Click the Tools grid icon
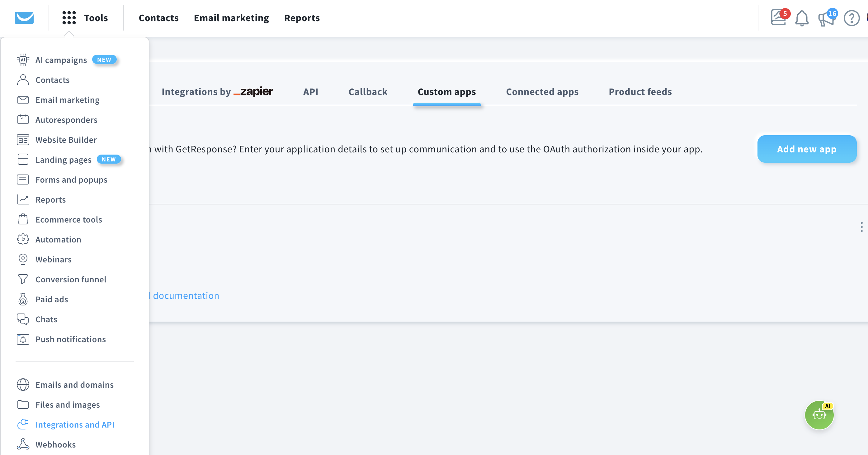The width and height of the screenshot is (868, 455). [68, 17]
